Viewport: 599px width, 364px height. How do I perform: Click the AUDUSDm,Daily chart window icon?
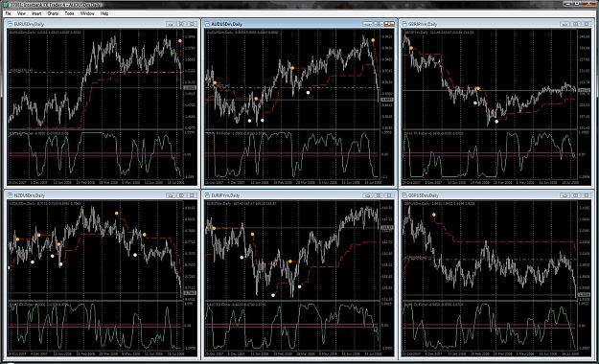point(207,24)
